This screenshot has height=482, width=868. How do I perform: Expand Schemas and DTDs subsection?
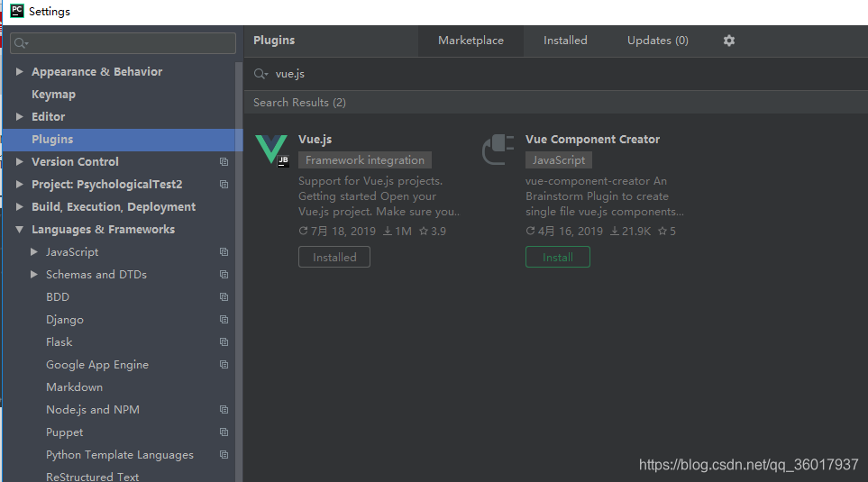click(33, 275)
